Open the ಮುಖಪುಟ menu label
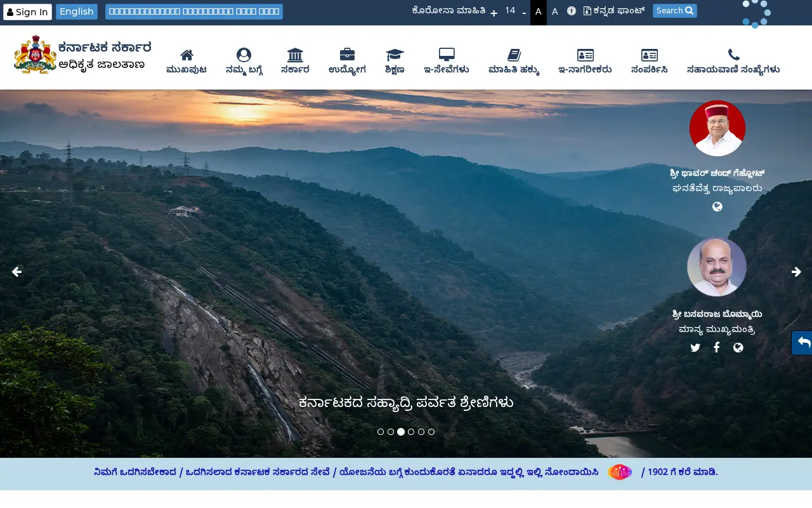The width and height of the screenshot is (812, 508). click(187, 70)
